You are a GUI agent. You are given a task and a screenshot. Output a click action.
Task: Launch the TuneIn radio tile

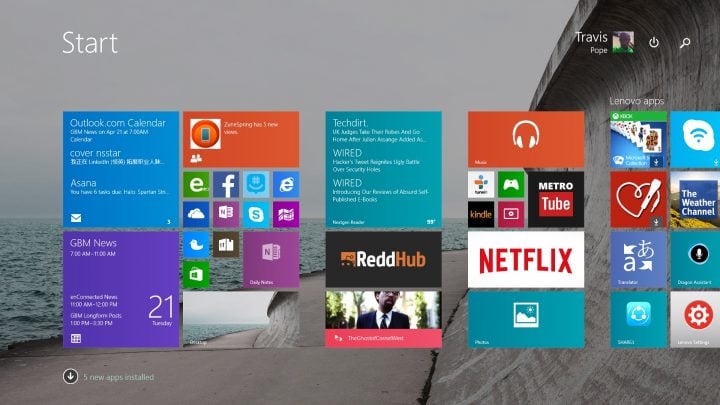coord(481,184)
